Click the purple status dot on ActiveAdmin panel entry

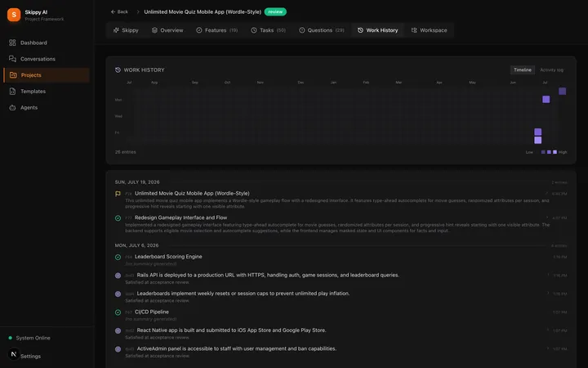pos(118,349)
